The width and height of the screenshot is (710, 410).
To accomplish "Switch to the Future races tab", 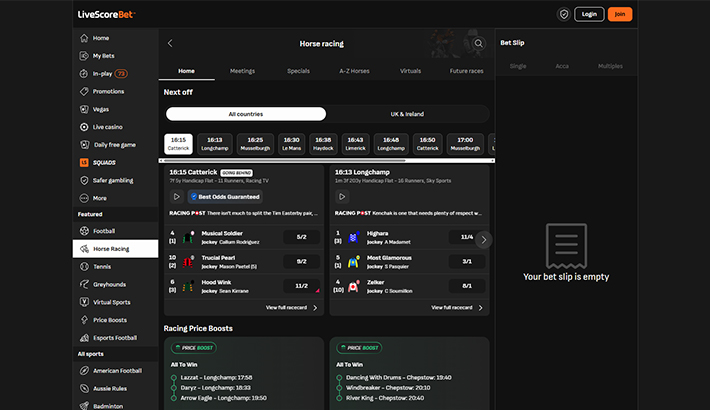I will [466, 71].
